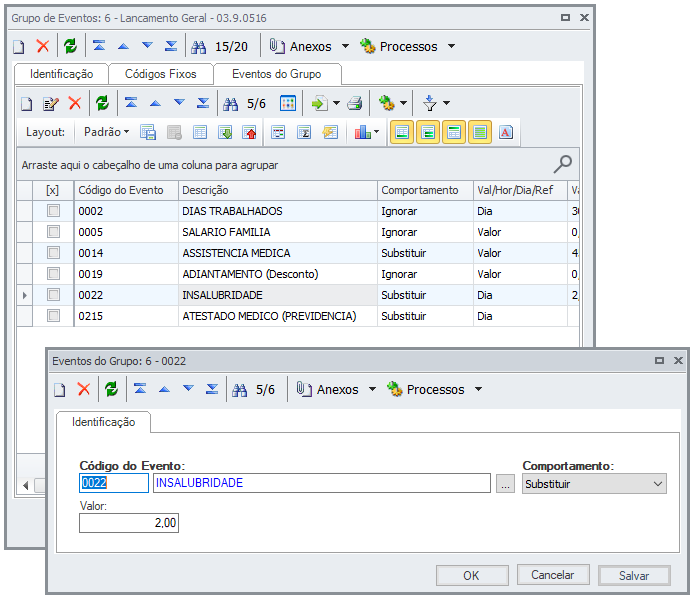
Task: Click edit record icon in grid toolbar
Action: pos(51,104)
